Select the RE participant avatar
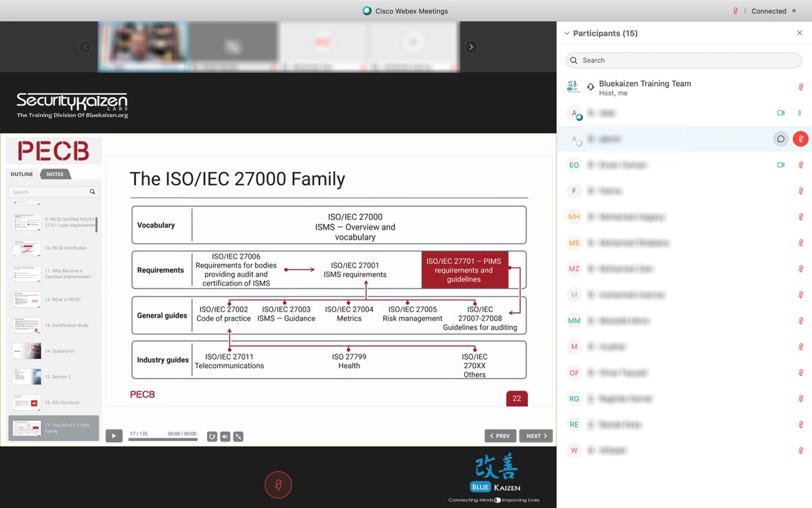The width and height of the screenshot is (812, 508). (574, 424)
